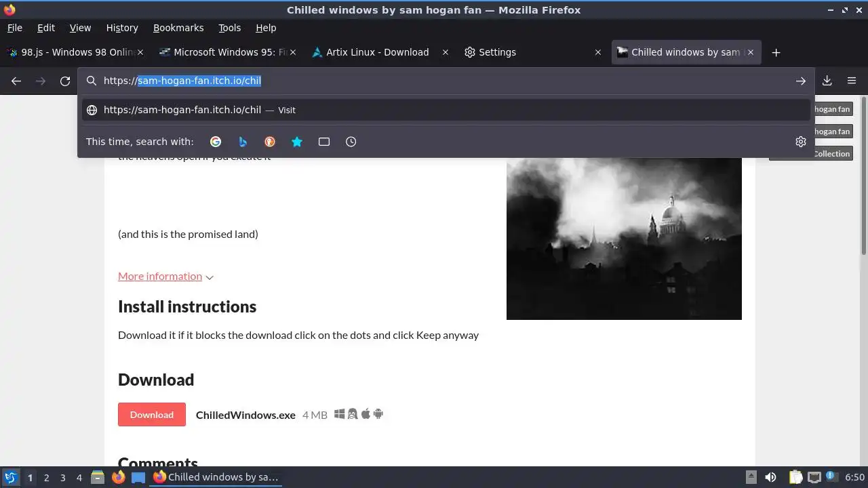Switch to workspace 2 in the taskbar

tap(46, 477)
